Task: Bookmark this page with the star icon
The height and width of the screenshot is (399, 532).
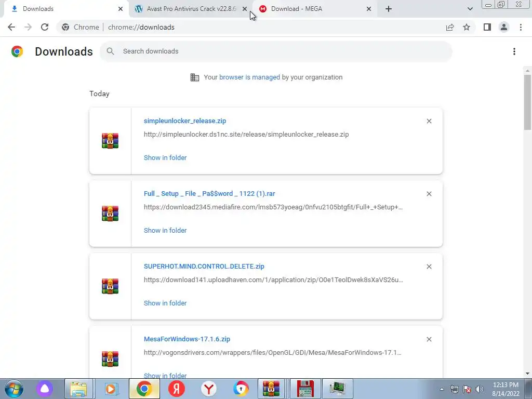Action: click(x=467, y=27)
